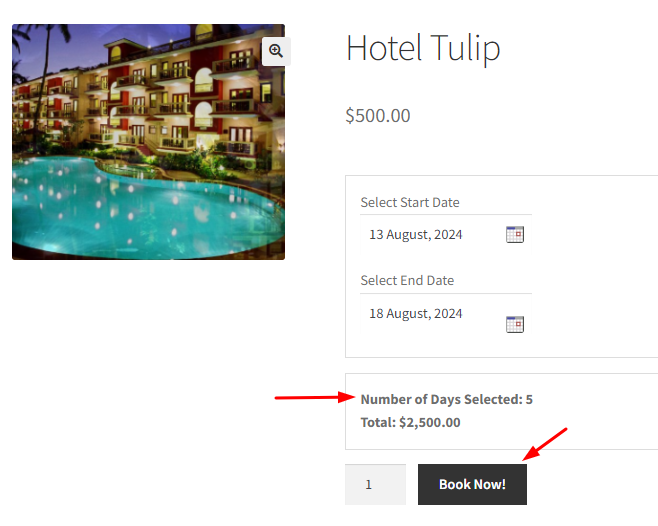Click the Total: $2,500.00 amount
The width and height of the screenshot is (658, 526).
point(410,422)
